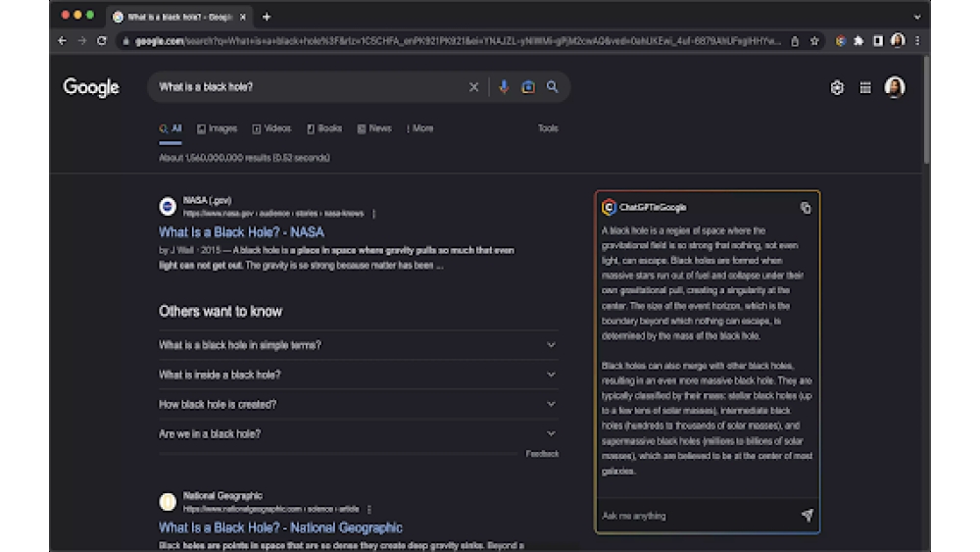Reload the page with the refresh icon

point(102,40)
